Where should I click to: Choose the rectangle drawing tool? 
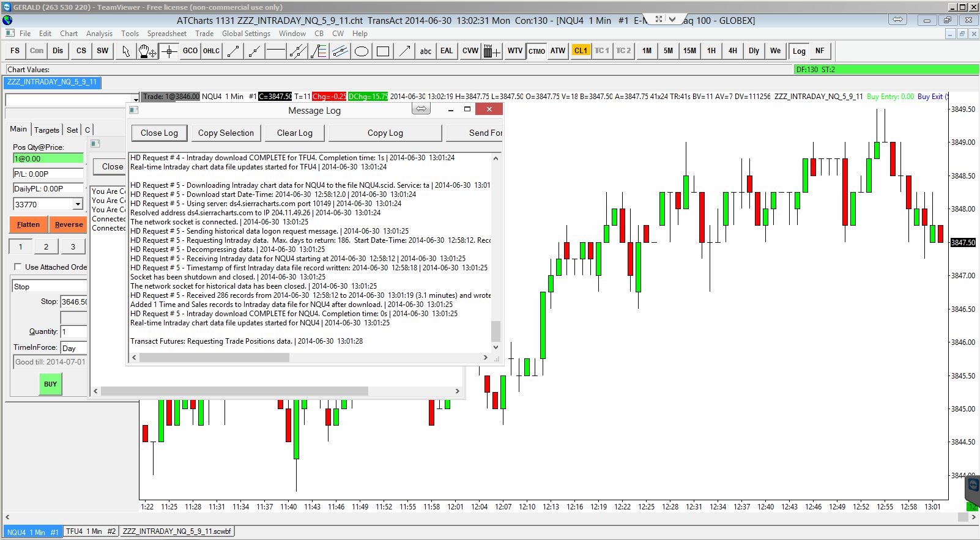point(383,51)
